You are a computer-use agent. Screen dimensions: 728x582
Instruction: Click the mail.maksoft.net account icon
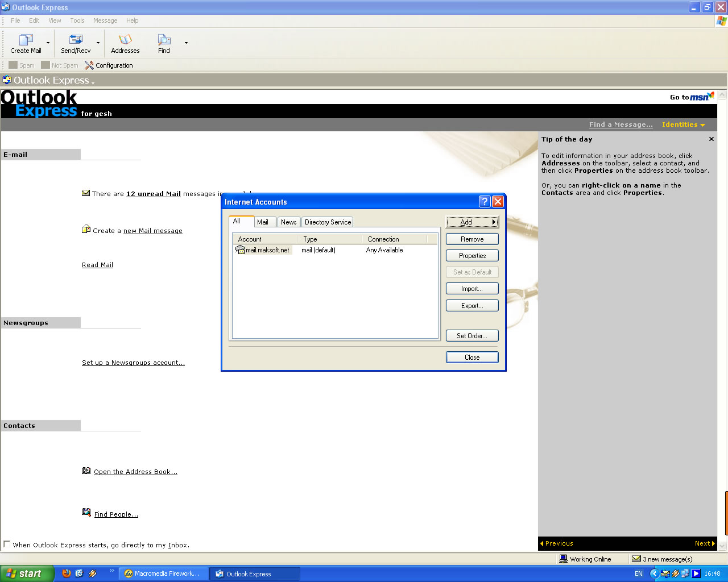point(240,250)
